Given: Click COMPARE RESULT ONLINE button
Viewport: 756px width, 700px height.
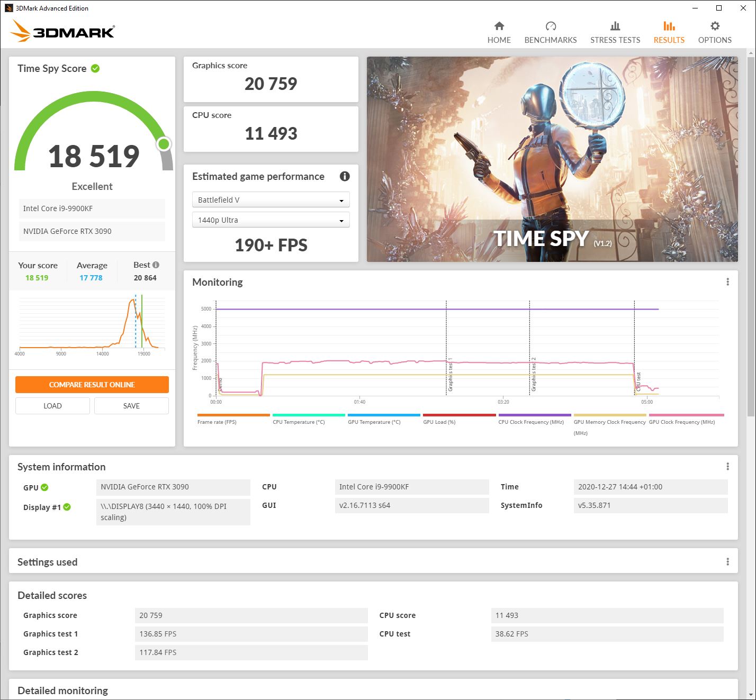Looking at the screenshot, I should tap(92, 385).
